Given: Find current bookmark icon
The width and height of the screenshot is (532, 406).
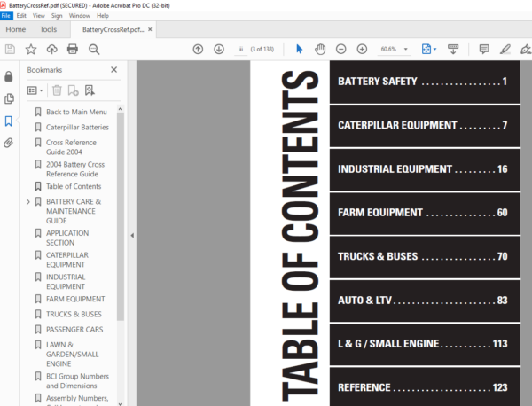Looking at the screenshot, I should pos(90,90).
